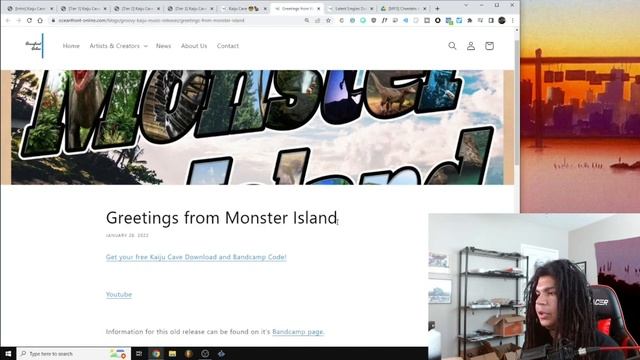Click the Greetings from Monster Island heading
Screen dimensions: 640x360
pos(221,218)
